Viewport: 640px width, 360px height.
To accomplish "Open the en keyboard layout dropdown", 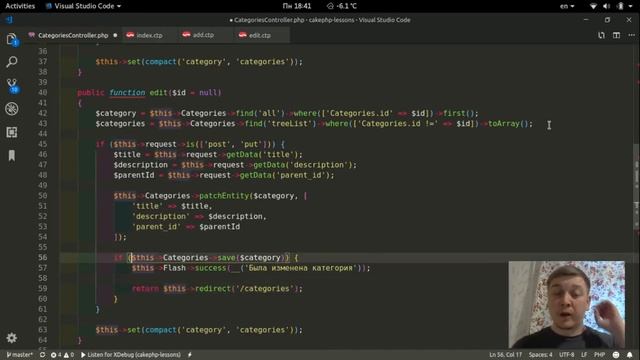I will point(567,6).
